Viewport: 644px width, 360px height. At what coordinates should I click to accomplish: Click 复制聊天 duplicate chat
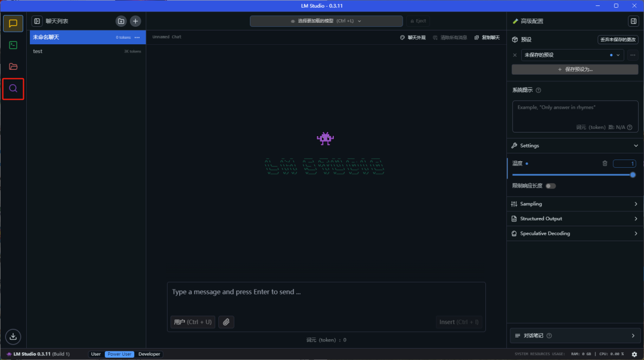tap(487, 38)
